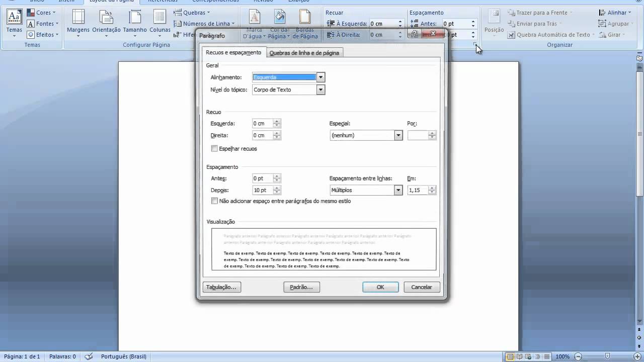Click the Em line spacing value spinner
The height and width of the screenshot is (362, 644).
click(432, 190)
